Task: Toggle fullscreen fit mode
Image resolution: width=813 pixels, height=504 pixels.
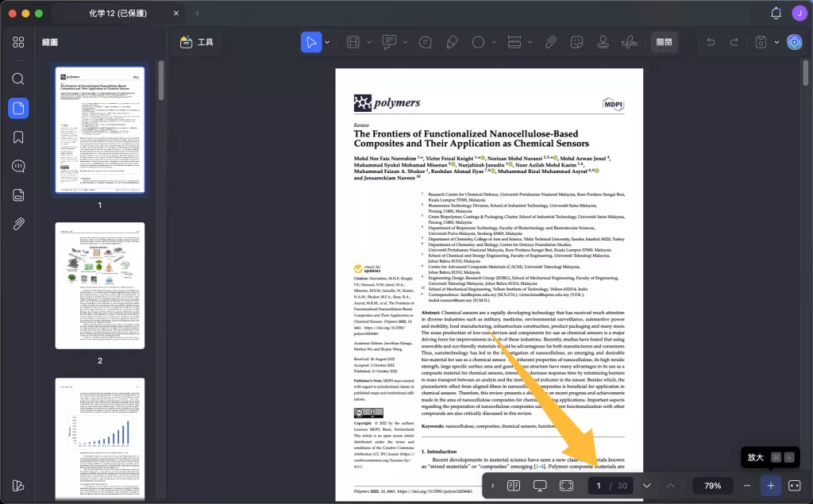Action: click(566, 485)
